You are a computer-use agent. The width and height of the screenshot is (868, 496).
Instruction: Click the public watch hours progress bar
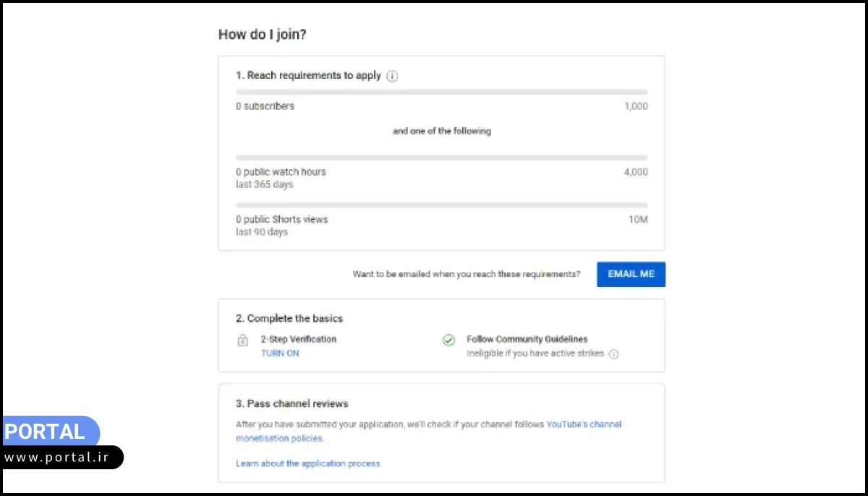point(441,158)
